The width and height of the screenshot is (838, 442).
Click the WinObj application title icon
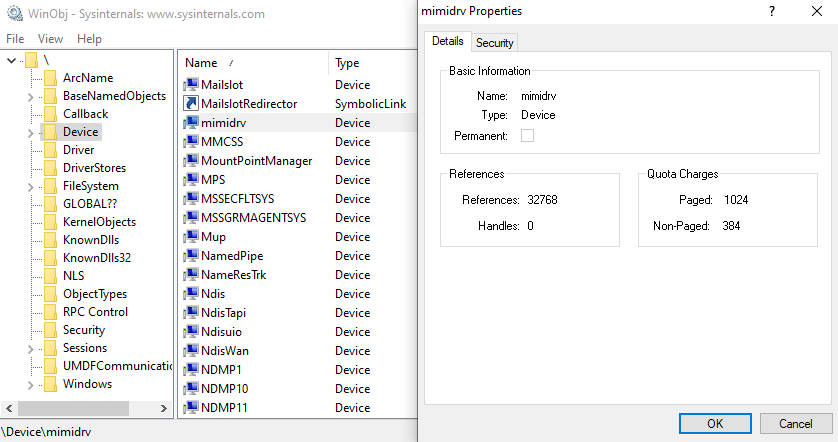[15, 13]
